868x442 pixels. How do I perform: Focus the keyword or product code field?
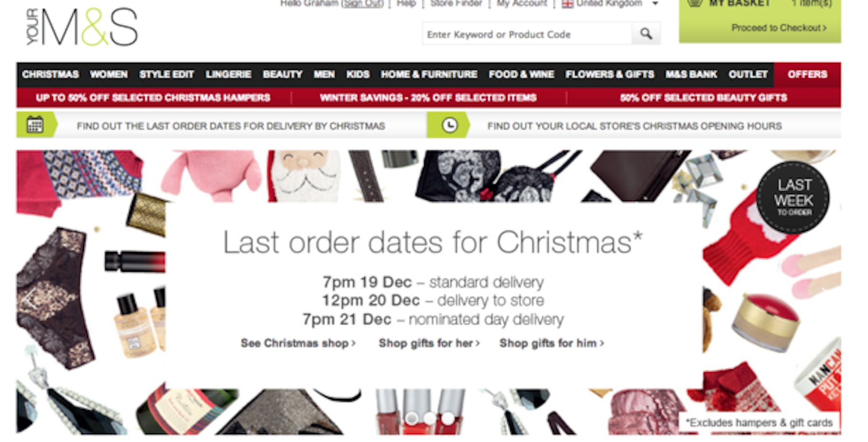527,34
